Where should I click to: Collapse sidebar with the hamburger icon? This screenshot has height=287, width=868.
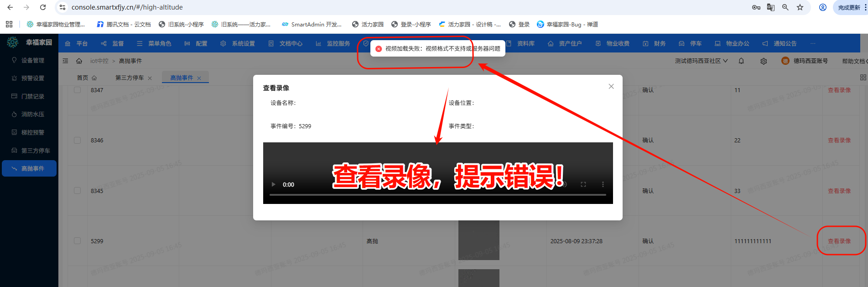[x=66, y=61]
